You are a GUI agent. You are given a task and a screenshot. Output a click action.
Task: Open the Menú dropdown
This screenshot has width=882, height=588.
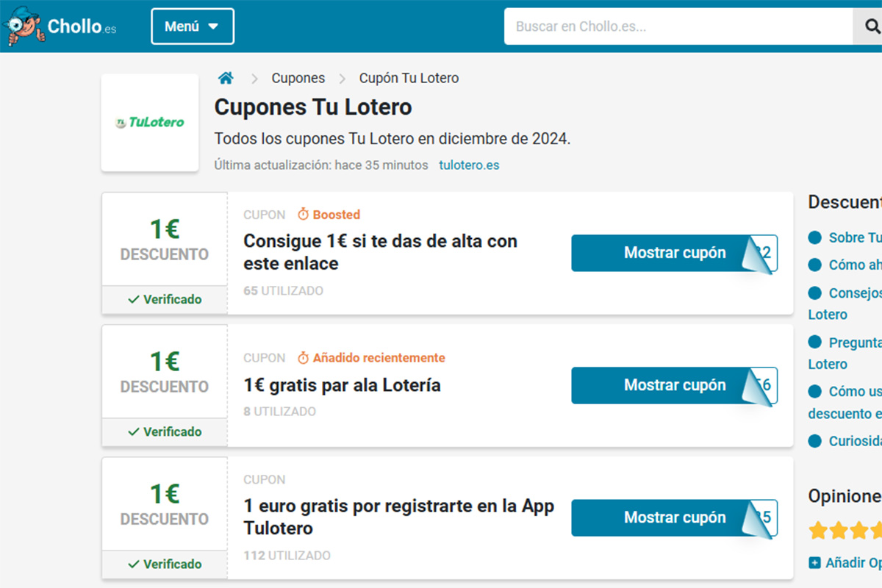pyautogui.click(x=193, y=26)
